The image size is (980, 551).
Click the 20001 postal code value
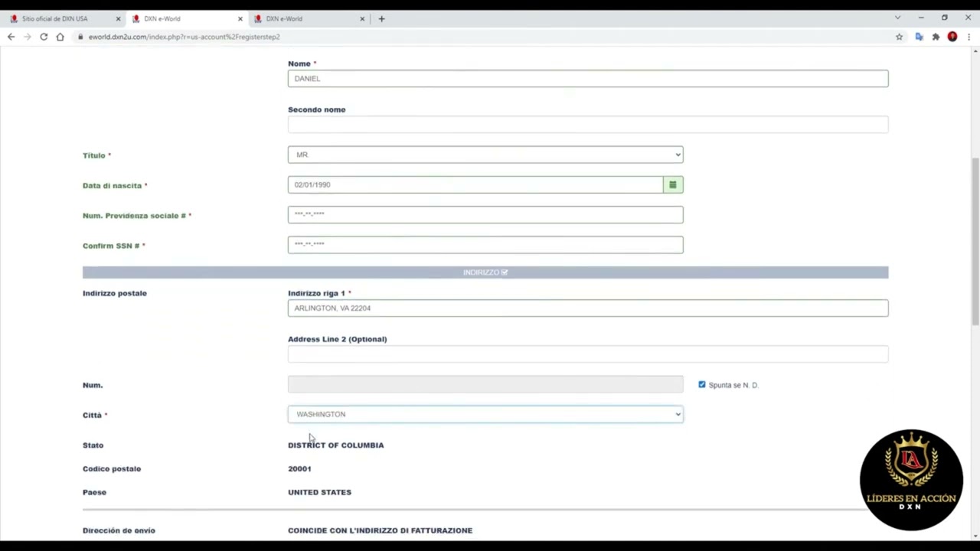(299, 468)
